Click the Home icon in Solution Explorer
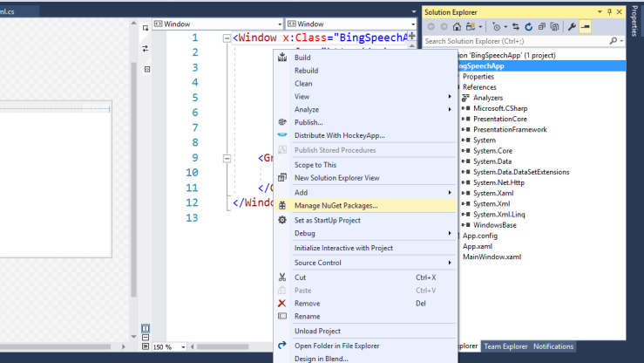Image resolution: width=644 pixels, height=363 pixels. 457,27
